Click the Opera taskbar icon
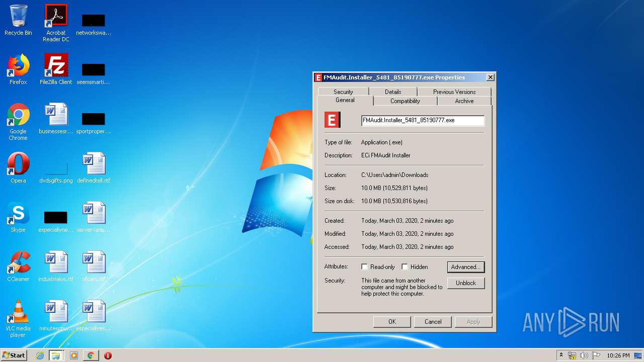 click(108, 355)
